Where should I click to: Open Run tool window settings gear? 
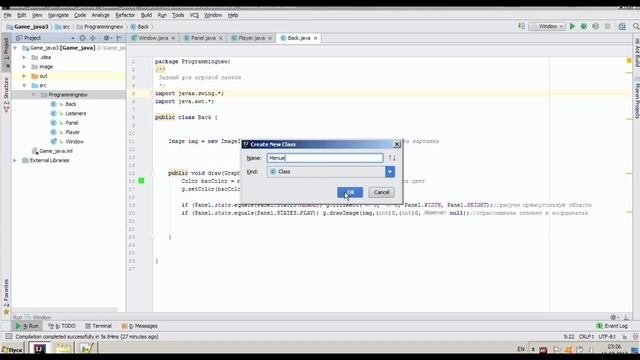pyautogui.click(x=613, y=317)
